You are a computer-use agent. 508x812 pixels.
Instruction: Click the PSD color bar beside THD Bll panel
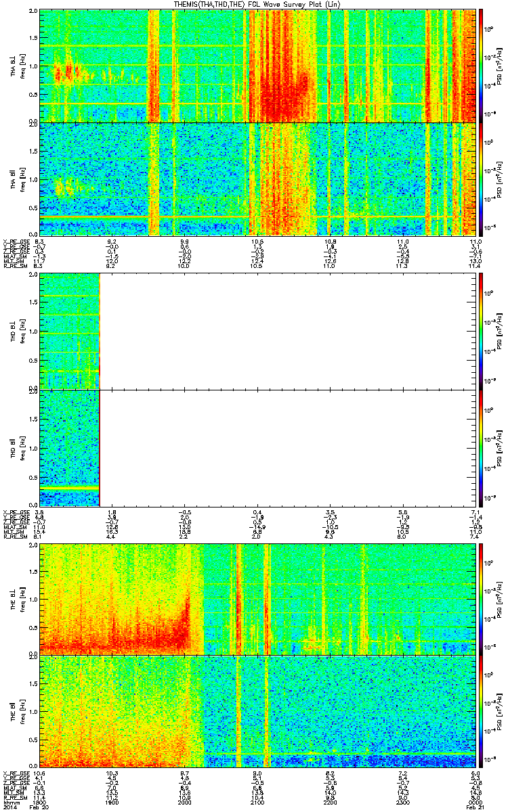point(482,447)
